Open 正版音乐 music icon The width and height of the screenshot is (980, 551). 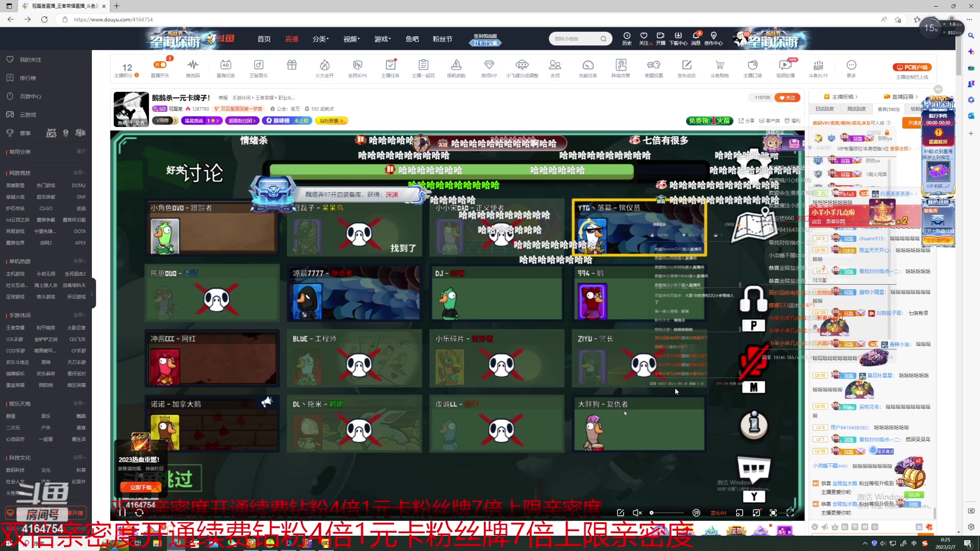point(259,68)
